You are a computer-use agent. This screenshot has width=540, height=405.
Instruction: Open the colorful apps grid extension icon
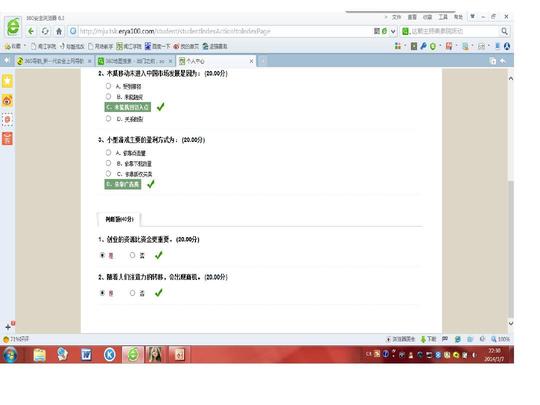pos(398,46)
